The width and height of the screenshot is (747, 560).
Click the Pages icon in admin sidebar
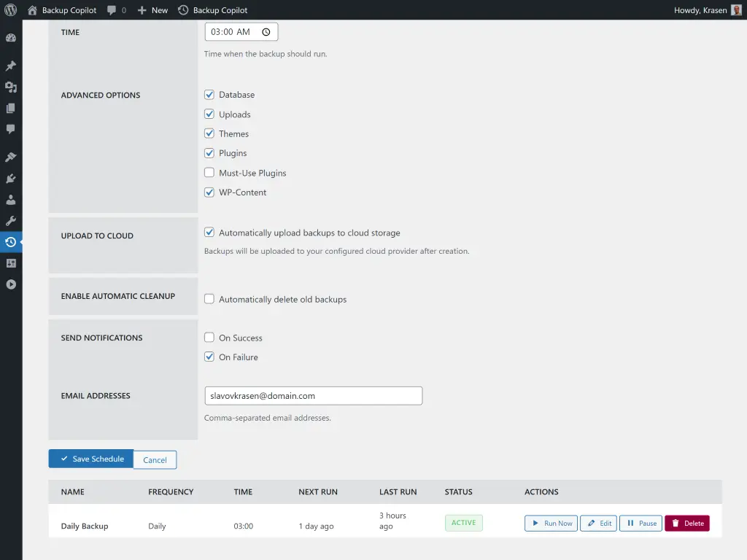[x=11, y=108]
